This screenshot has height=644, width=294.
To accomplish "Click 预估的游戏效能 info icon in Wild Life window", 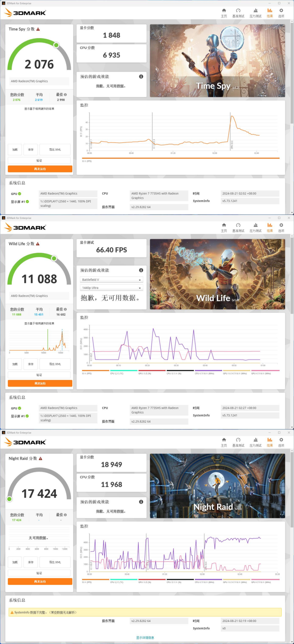I will [141, 270].
